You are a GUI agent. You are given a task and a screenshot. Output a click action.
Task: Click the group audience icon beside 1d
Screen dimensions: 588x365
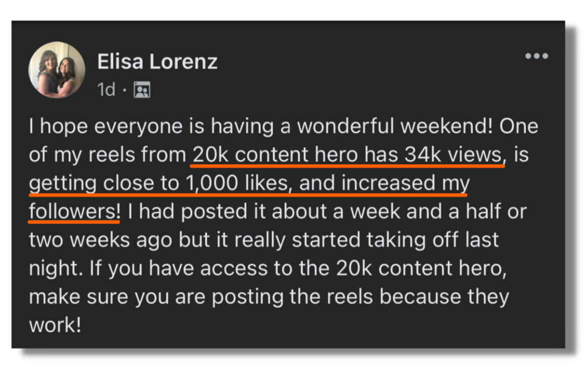(142, 90)
